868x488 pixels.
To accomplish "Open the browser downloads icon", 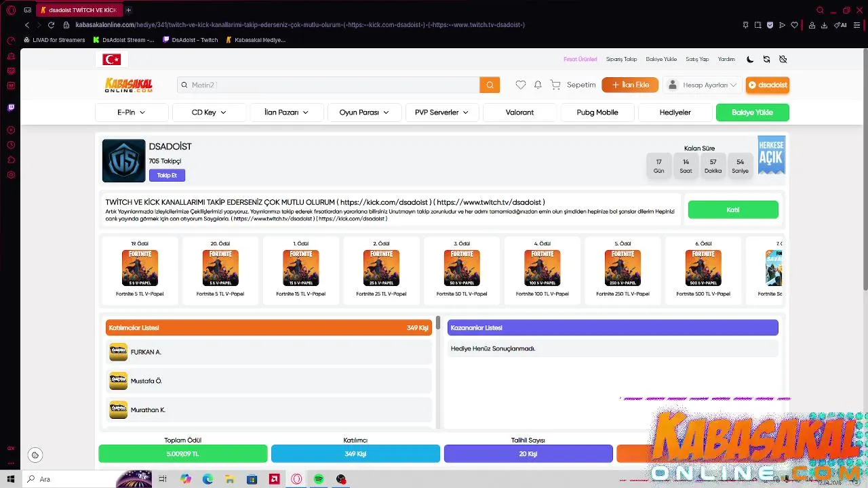I will point(824,25).
